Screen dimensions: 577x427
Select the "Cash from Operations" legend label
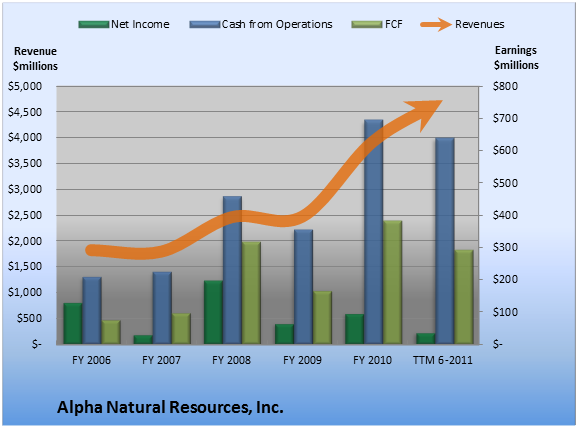point(277,24)
